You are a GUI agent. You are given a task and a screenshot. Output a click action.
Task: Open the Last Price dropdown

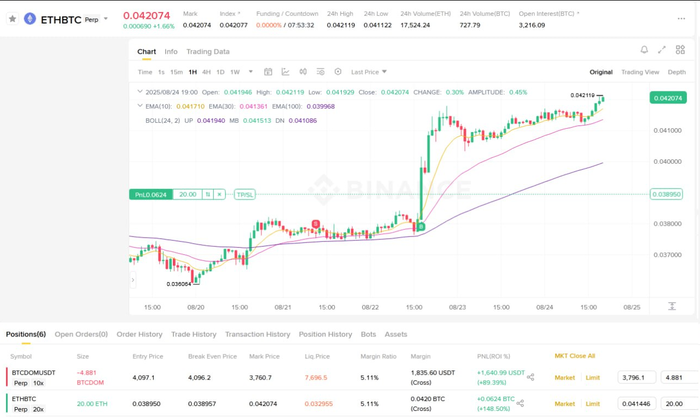pos(368,72)
